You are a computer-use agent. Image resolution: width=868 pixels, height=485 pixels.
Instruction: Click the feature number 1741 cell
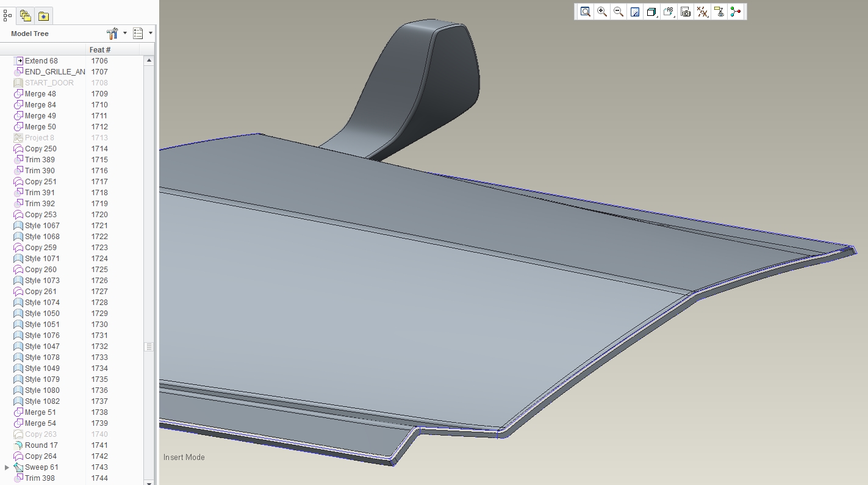99,445
